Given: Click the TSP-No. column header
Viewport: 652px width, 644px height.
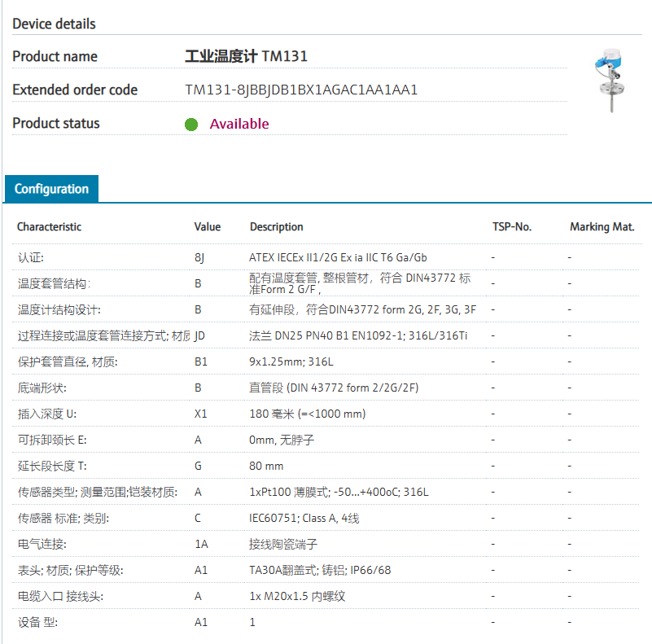Looking at the screenshot, I should pyautogui.click(x=512, y=227).
